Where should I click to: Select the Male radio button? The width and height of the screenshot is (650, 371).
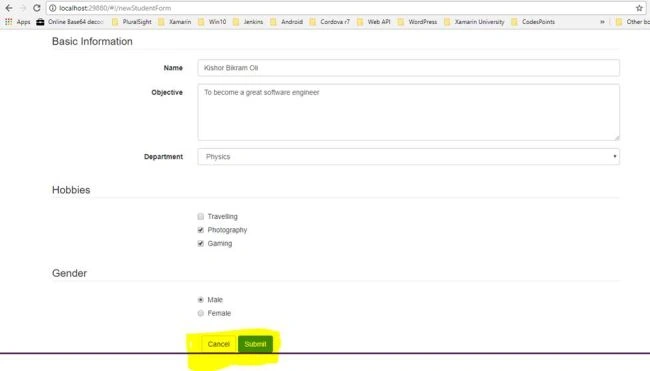201,300
